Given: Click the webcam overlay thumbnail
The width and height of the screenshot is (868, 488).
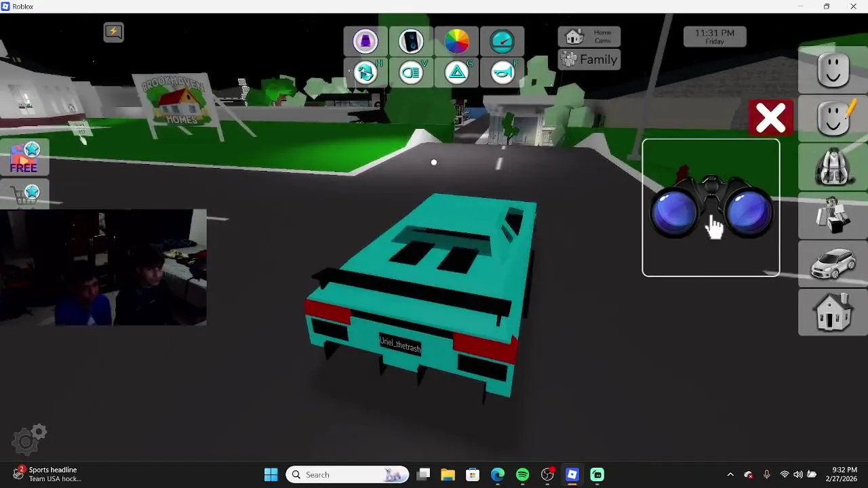Looking at the screenshot, I should pyautogui.click(x=103, y=267).
